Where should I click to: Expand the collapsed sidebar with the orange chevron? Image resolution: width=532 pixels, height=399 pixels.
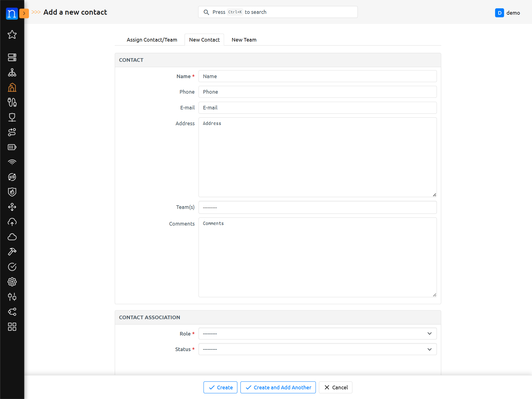24,13
